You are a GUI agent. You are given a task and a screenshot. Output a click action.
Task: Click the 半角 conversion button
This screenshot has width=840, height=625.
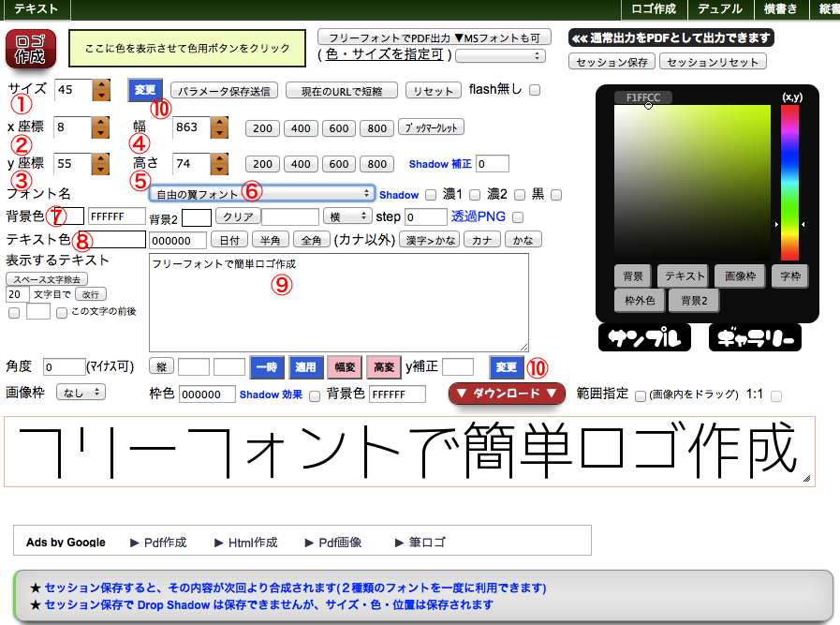coord(270,240)
